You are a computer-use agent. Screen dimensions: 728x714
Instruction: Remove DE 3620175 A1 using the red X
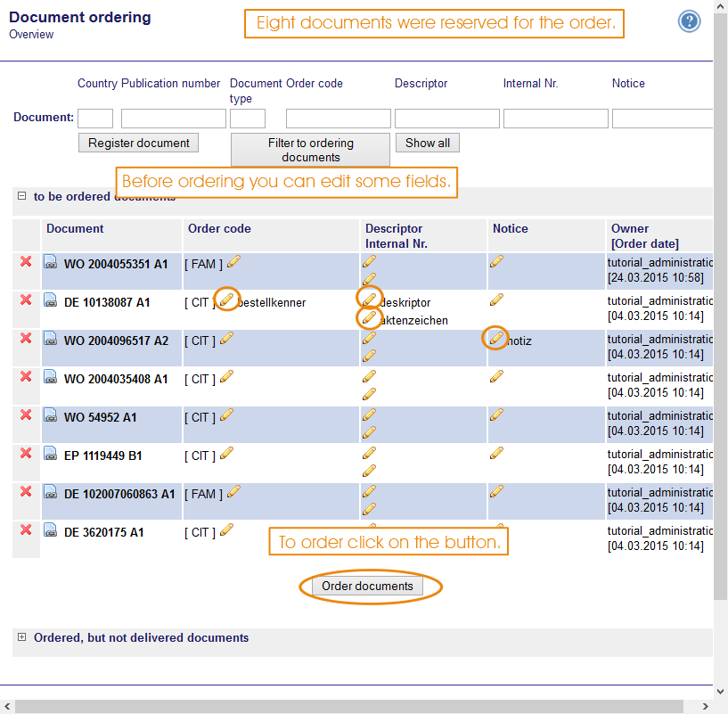coord(26,529)
